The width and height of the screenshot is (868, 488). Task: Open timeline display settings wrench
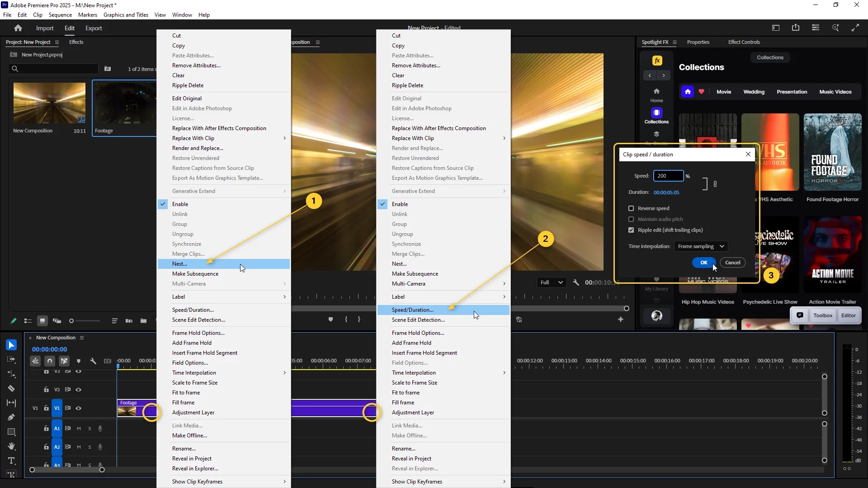pos(93,361)
